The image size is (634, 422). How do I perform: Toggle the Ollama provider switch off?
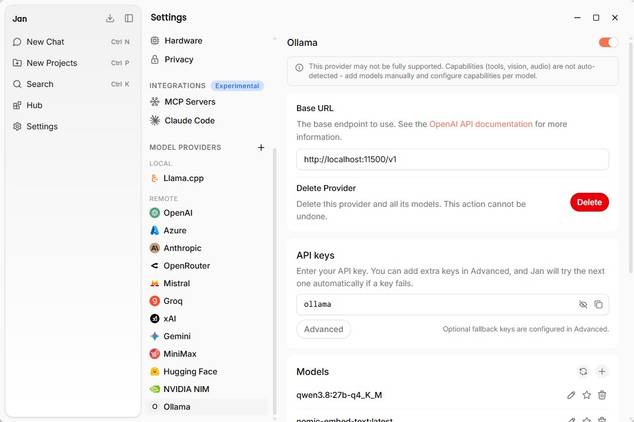608,42
